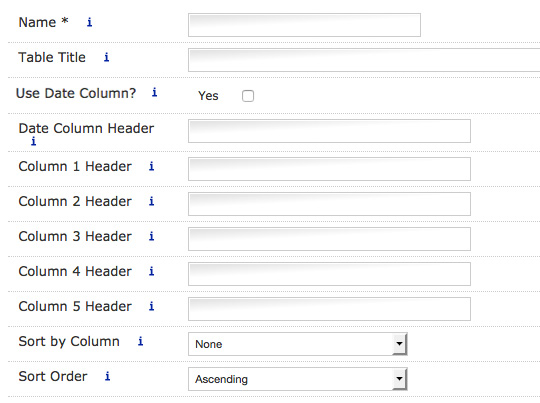This screenshot has height=403, width=540.
Task: Click the Sort by Column info icon
Action: click(141, 341)
